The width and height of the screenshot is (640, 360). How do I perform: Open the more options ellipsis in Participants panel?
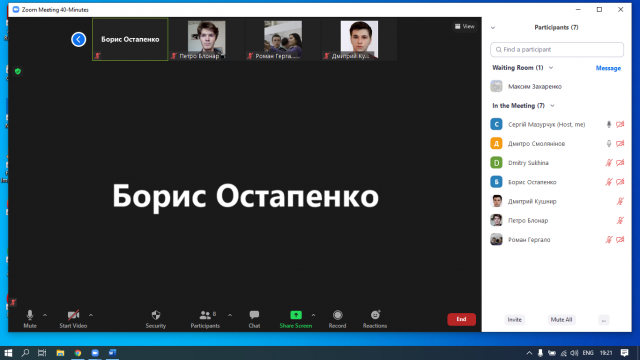(604, 320)
